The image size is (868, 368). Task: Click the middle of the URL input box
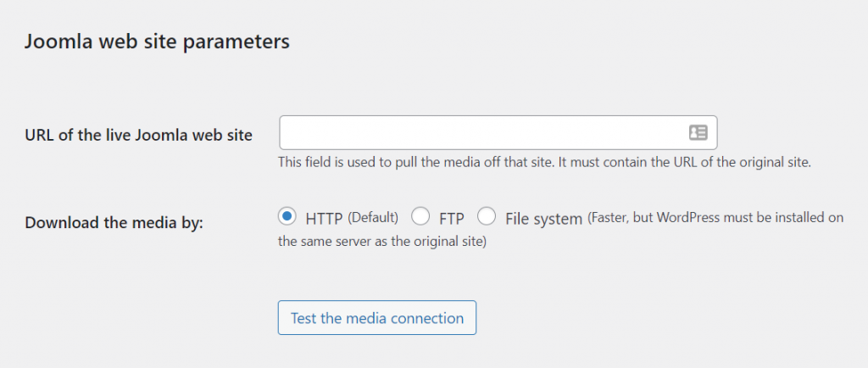tap(498, 132)
